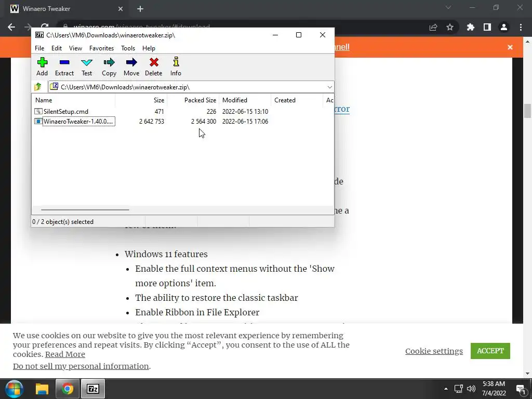532x399 pixels.
Task: Expand the address path dropdown arrow
Action: click(x=329, y=87)
